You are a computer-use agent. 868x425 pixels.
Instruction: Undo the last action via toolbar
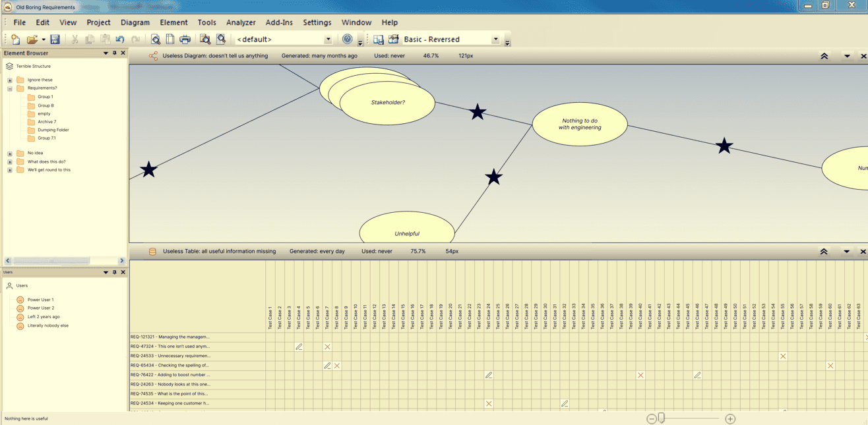click(x=120, y=40)
